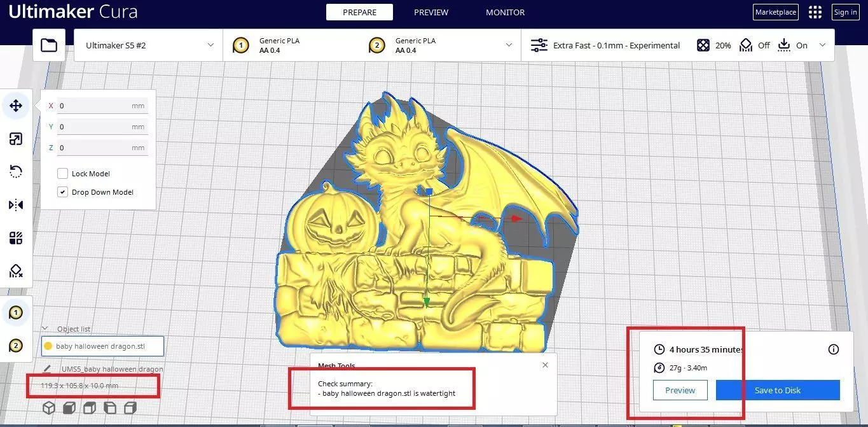Switch to the PREVIEW stage
The width and height of the screenshot is (868, 427).
coord(431,12)
